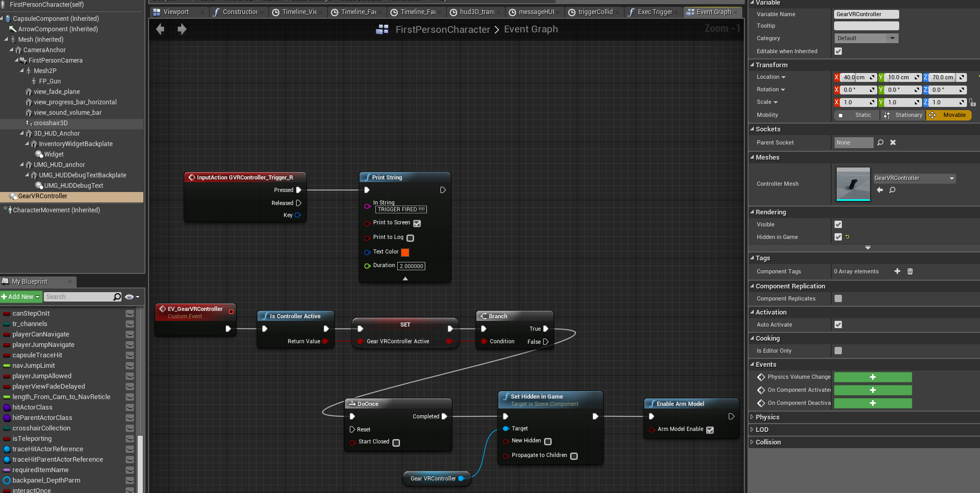This screenshot has height=493, width=980.
Task: Switch to the Construction Script tab
Action: tap(239, 12)
